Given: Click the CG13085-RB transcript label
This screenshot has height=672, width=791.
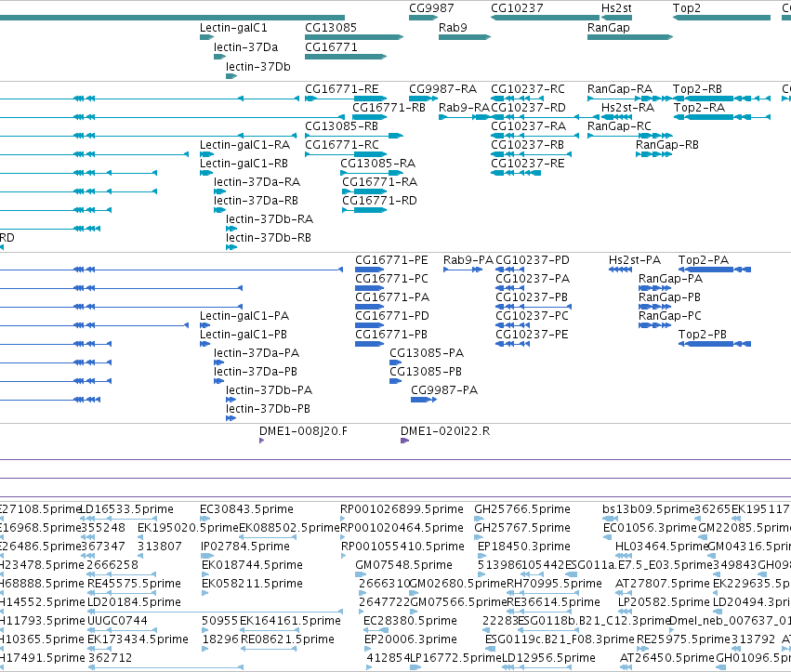Looking at the screenshot, I should 341,126.
